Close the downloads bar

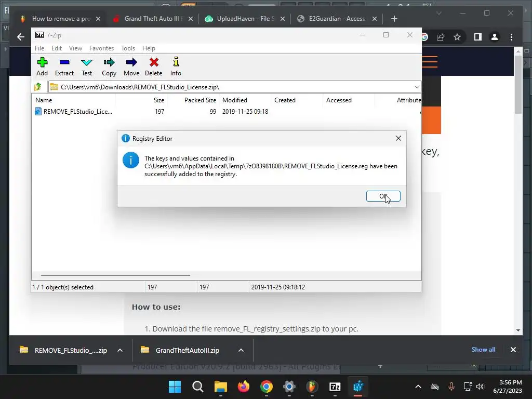click(513, 350)
